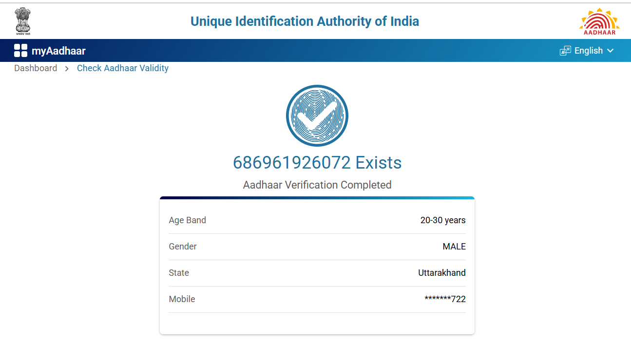This screenshot has width=631, height=364.
Task: Open Check Aadhaar Validity breadcrumb
Action: point(123,68)
